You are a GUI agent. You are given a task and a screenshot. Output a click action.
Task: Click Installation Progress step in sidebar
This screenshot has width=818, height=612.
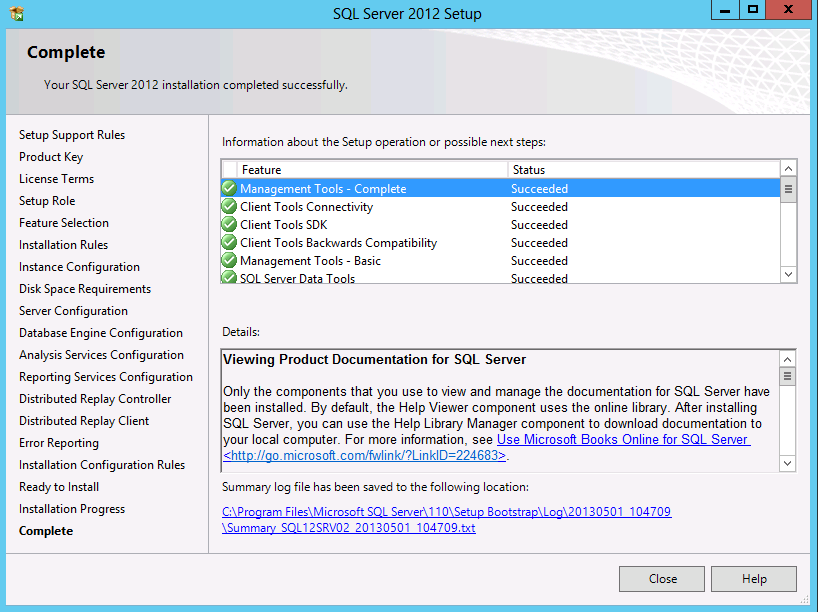point(72,509)
